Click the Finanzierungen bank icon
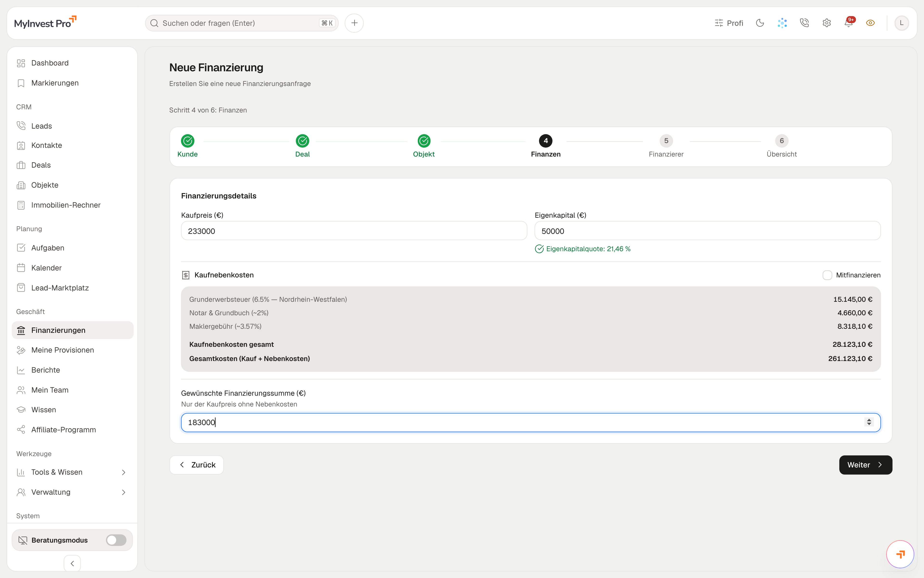The height and width of the screenshot is (578, 924). pos(21,330)
